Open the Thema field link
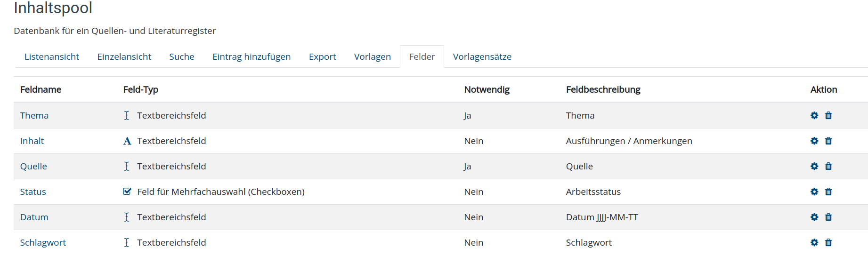Screen dimensions: 868x264 tap(34, 115)
